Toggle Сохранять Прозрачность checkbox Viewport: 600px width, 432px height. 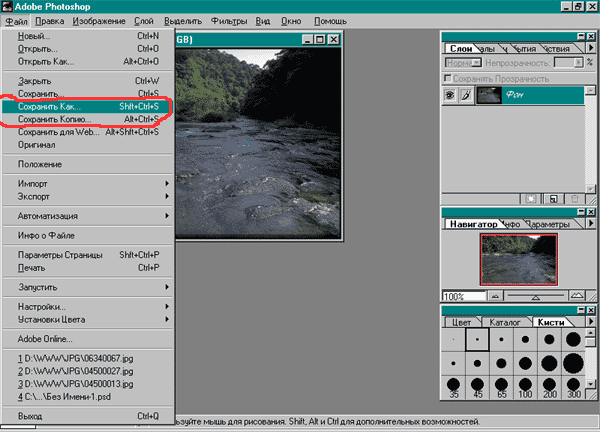click(x=449, y=79)
